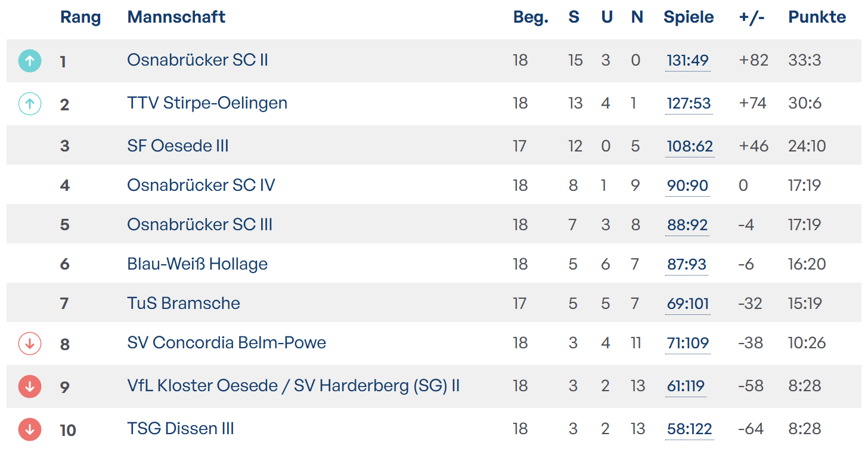Click red relegation arrow beside VfL Kloster Oesede
The image size is (868, 464).
pyautogui.click(x=30, y=386)
